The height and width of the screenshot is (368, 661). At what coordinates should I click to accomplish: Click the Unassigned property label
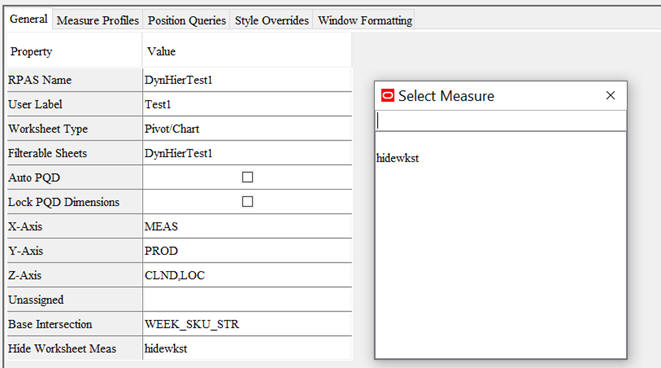(36, 300)
